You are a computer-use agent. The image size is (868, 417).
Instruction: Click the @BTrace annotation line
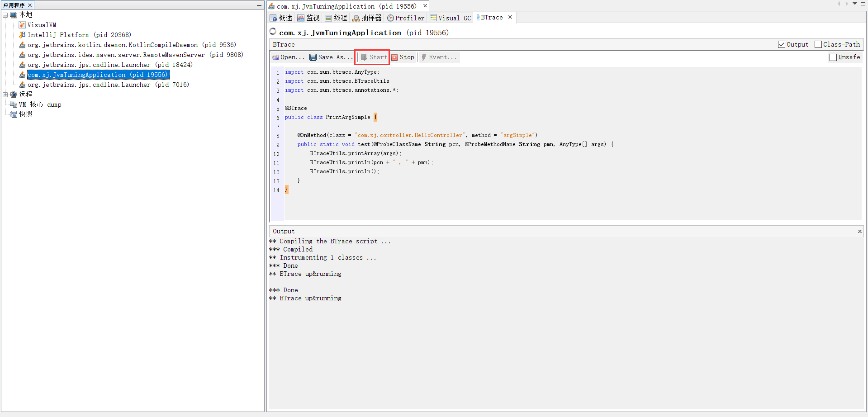tap(296, 108)
